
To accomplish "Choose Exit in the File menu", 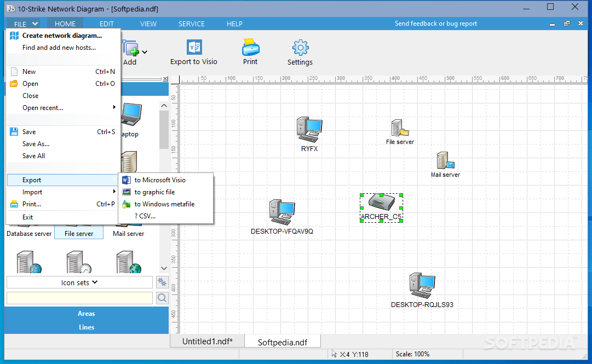I will pos(63,217).
